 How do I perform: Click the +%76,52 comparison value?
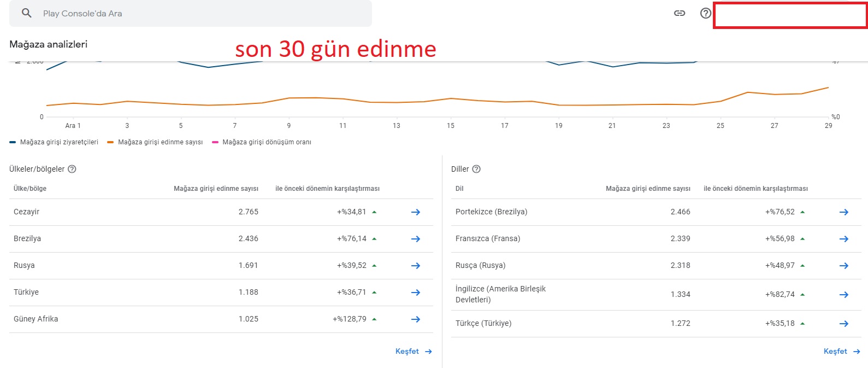780,212
